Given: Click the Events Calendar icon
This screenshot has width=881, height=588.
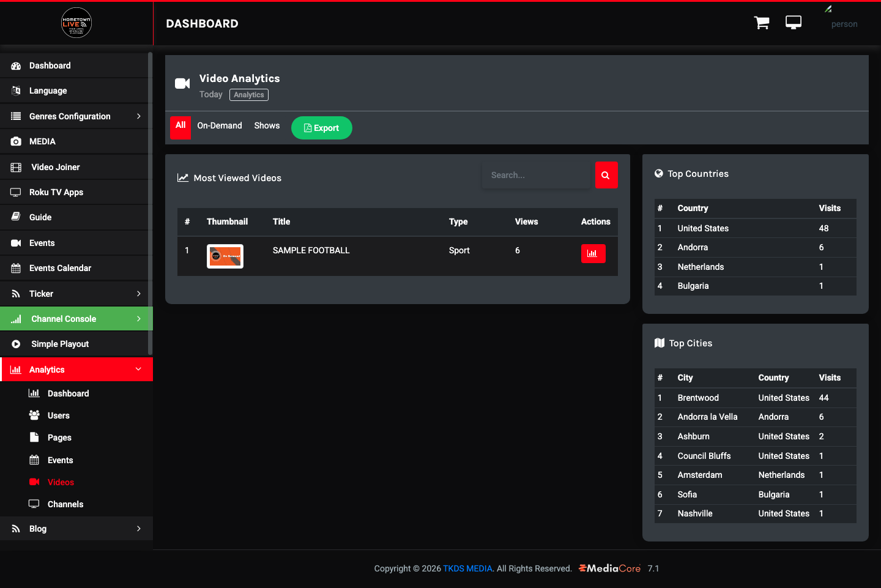Looking at the screenshot, I should pos(16,268).
